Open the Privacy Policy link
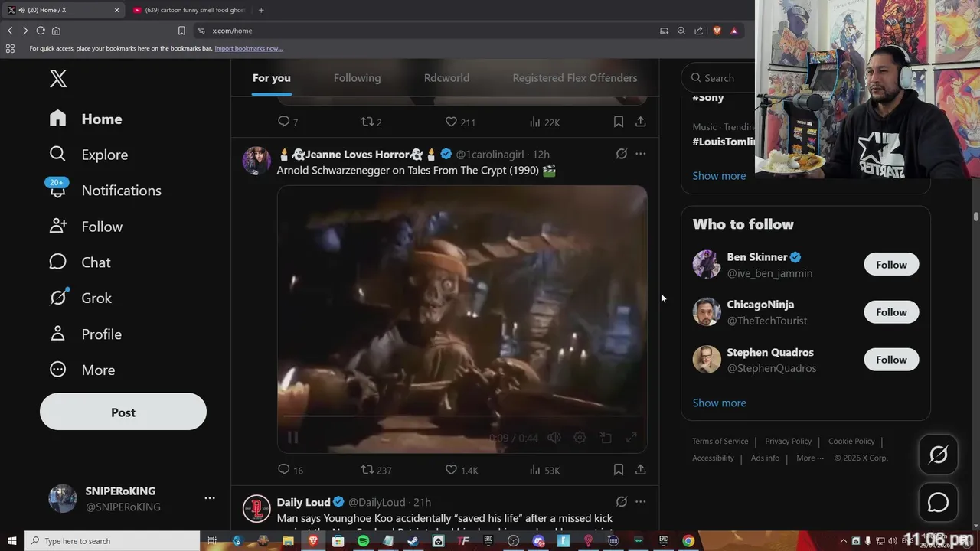Image resolution: width=980 pixels, height=551 pixels. [788, 442]
